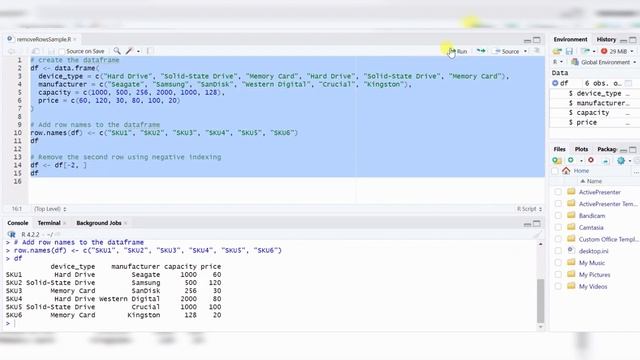Check the Camtasia folder checkbox
Screen dimensions: 640x360
click(x=558, y=227)
